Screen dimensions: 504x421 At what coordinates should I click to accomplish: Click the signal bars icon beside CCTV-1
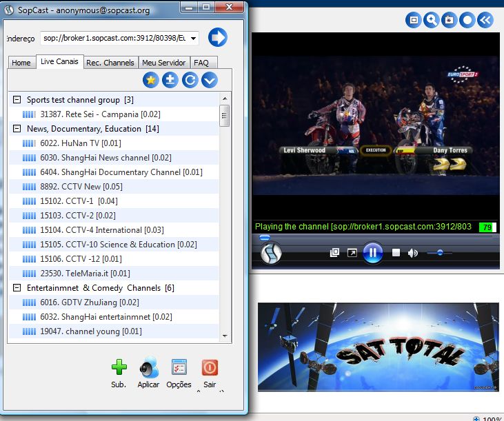(x=29, y=201)
